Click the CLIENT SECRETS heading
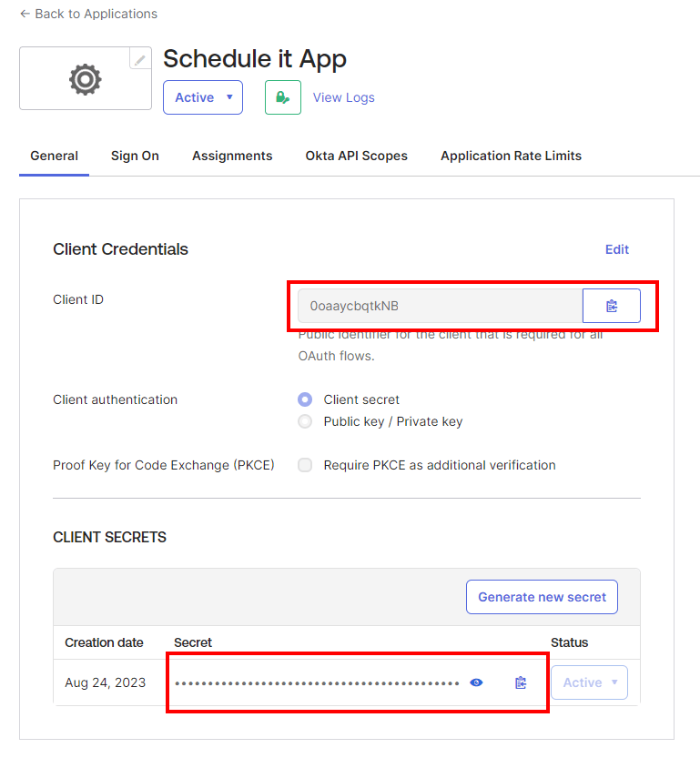Image resolution: width=700 pixels, height=758 pixels. (x=110, y=537)
